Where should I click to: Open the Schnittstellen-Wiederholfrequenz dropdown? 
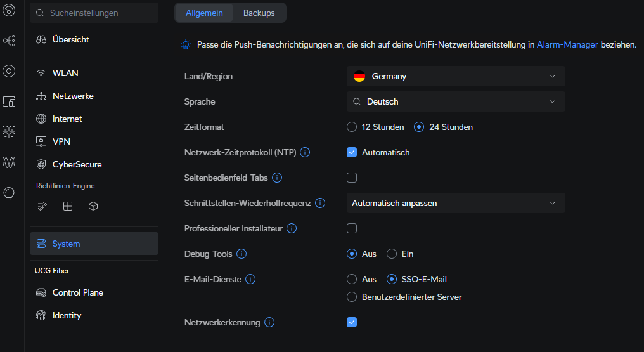tap(455, 203)
